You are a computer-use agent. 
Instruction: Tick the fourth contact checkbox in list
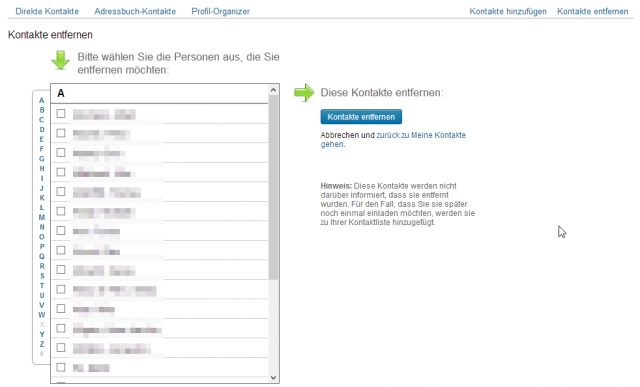(61, 172)
